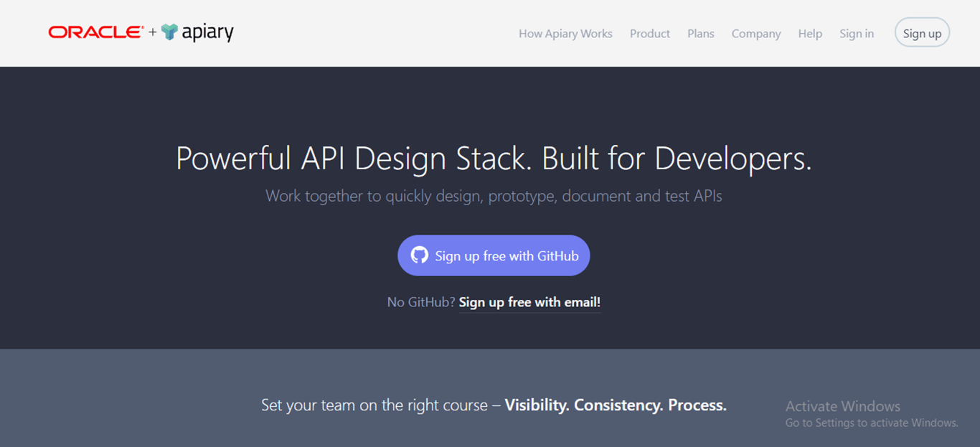Click 'Set your team on the right course' text
This screenshot has width=980, height=447.
[374, 405]
